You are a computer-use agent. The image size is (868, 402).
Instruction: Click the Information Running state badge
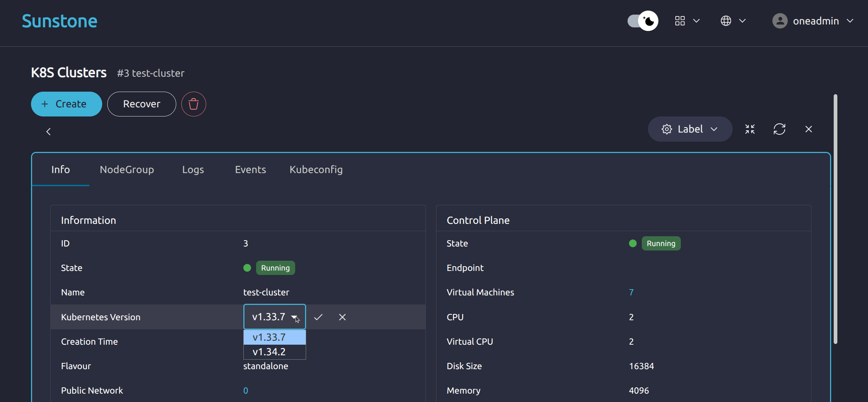275,268
